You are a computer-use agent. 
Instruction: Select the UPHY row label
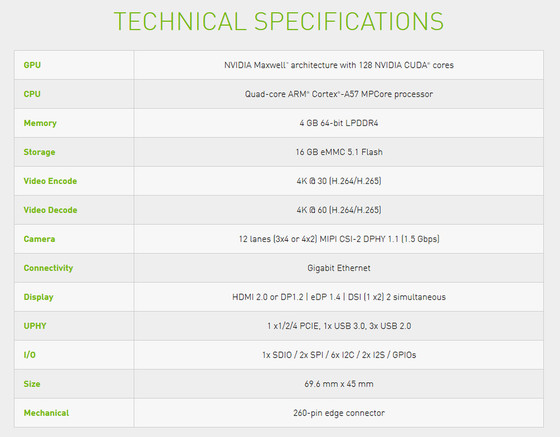point(35,326)
